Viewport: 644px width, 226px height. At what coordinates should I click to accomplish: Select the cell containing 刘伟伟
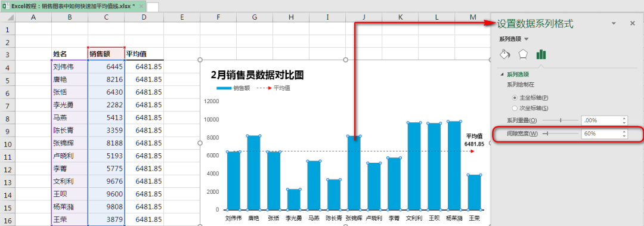click(x=69, y=67)
